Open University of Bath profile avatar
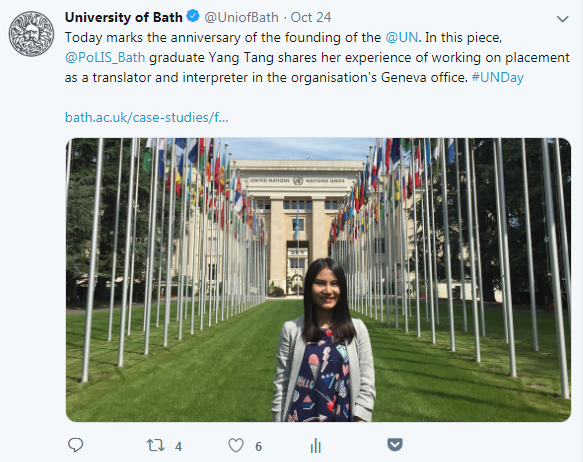This screenshot has width=583, height=462. [31, 34]
